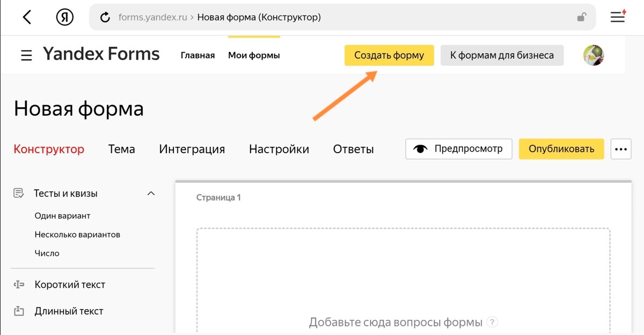Click the eye icon in Предпросмотр button
644x335 pixels.
click(421, 149)
